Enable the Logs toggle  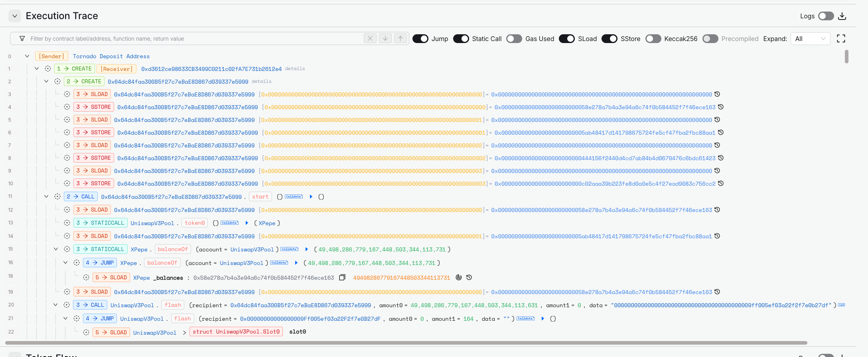[x=826, y=16]
